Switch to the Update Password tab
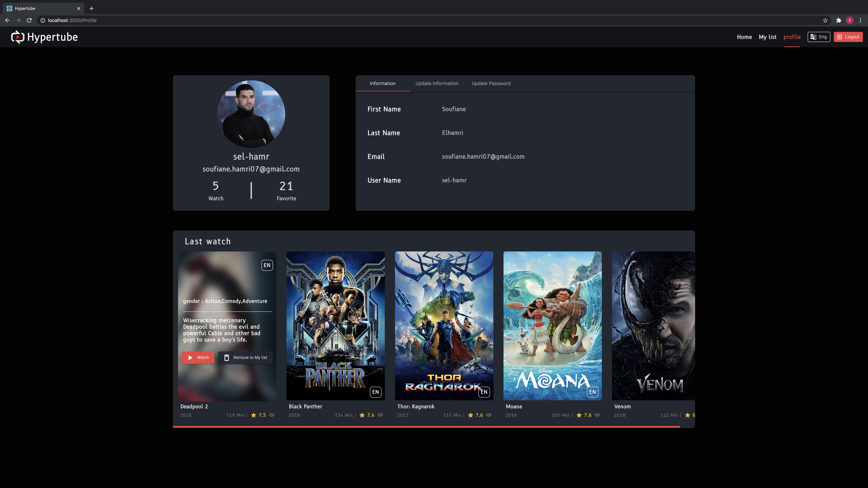Viewport: 868px width, 488px height. pos(491,84)
